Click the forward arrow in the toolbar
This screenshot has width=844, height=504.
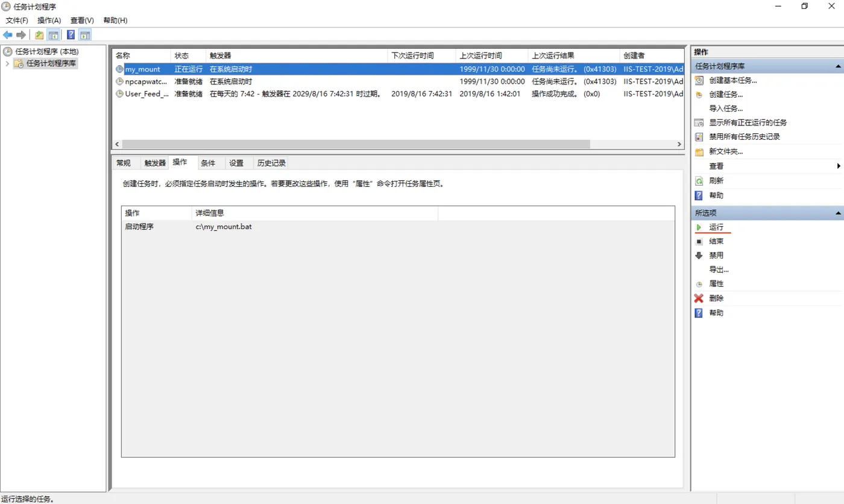pos(21,35)
